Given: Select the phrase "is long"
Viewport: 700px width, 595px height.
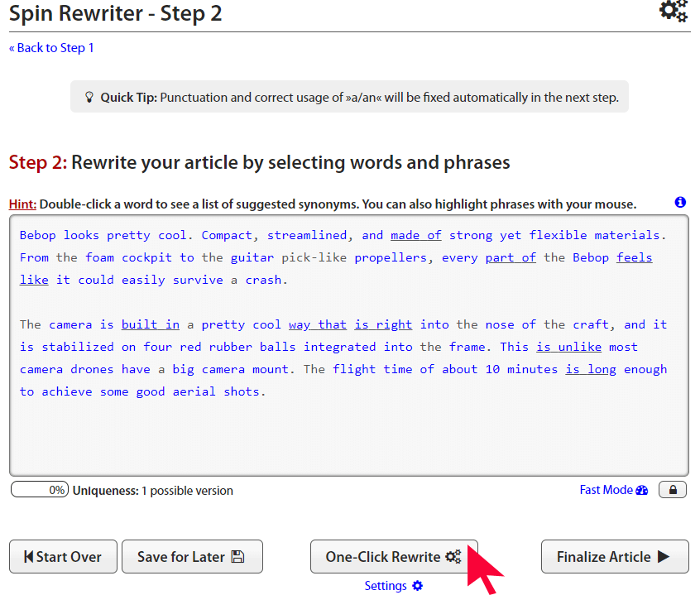Looking at the screenshot, I should click(x=591, y=369).
